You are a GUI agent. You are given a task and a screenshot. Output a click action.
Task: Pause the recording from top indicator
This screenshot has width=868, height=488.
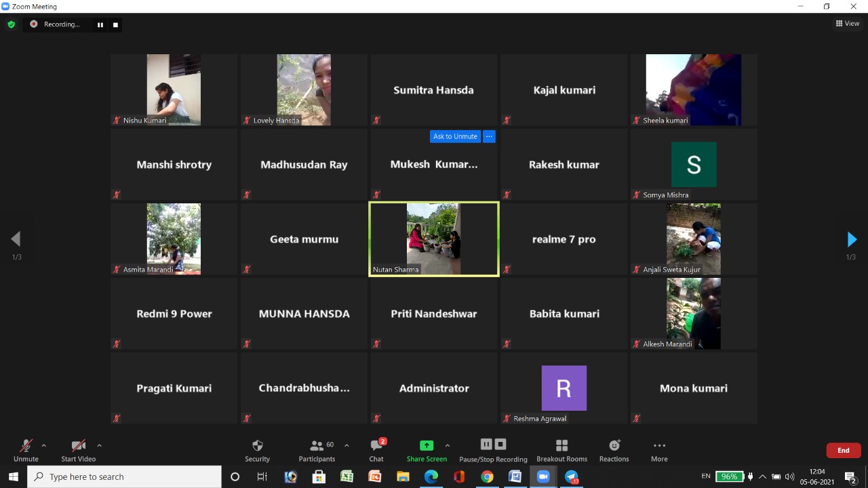(100, 25)
